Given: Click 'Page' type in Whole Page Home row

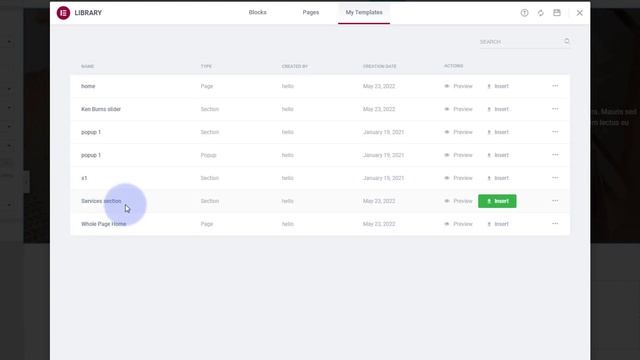Looking at the screenshot, I should click(x=207, y=224).
